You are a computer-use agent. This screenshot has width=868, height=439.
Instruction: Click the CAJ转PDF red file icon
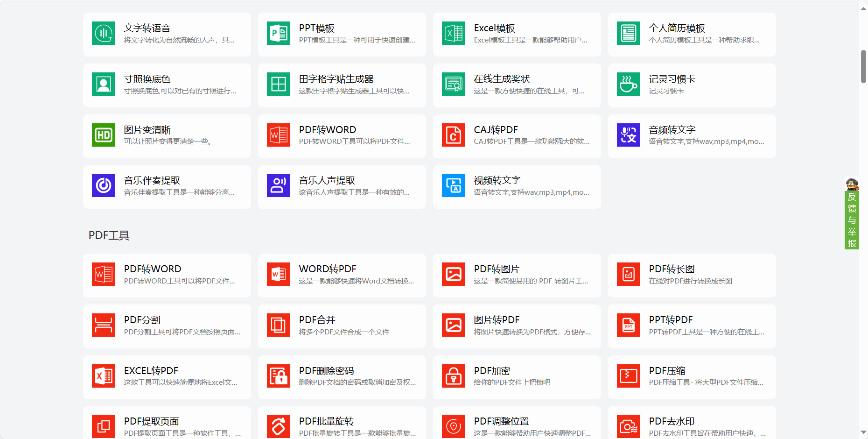[x=453, y=135]
